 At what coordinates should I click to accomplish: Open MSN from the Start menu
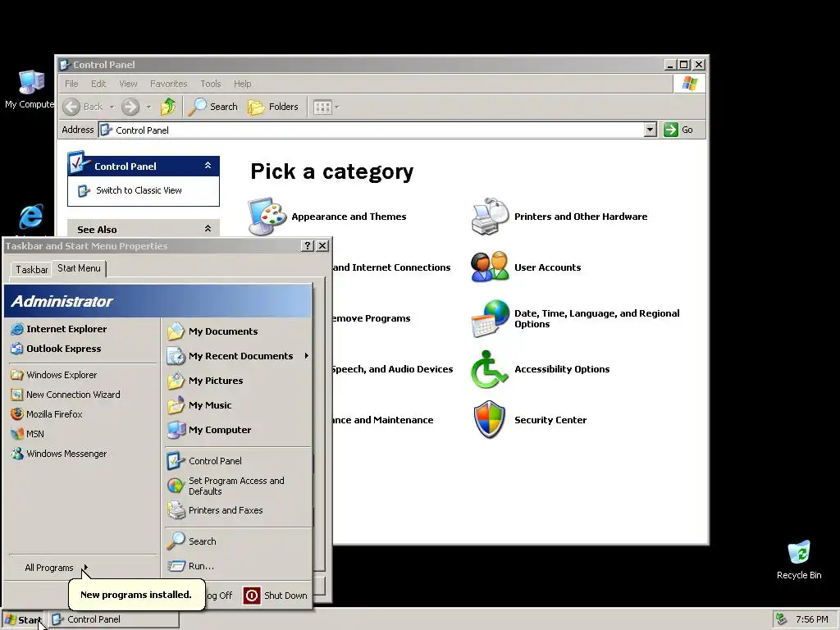(27, 434)
